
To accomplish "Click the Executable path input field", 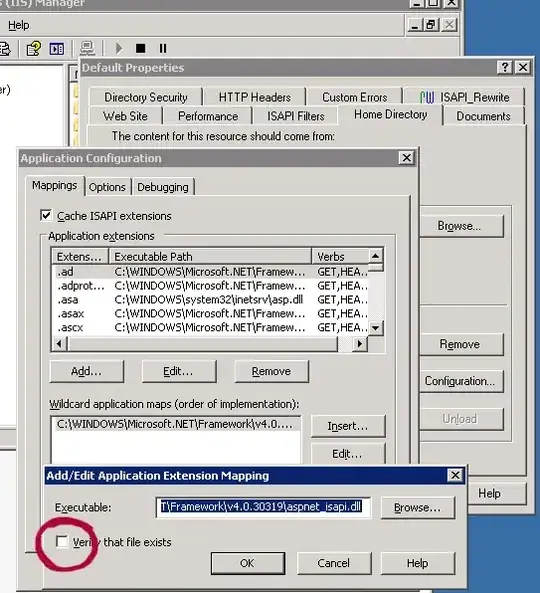I will (x=263, y=507).
